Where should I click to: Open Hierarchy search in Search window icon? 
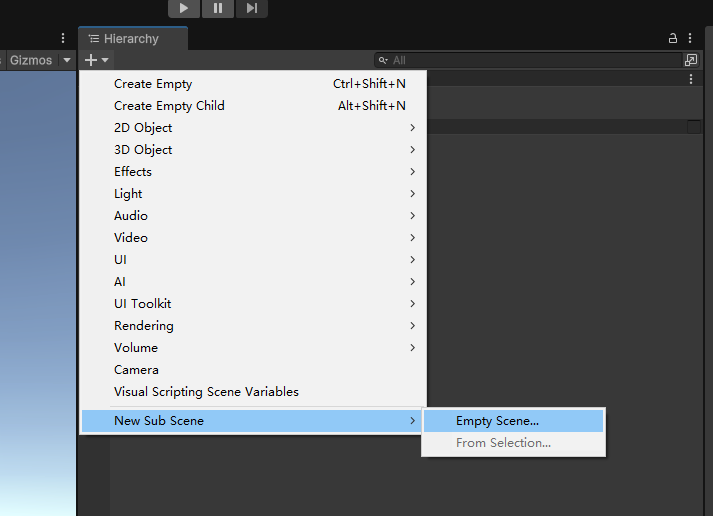click(x=691, y=60)
